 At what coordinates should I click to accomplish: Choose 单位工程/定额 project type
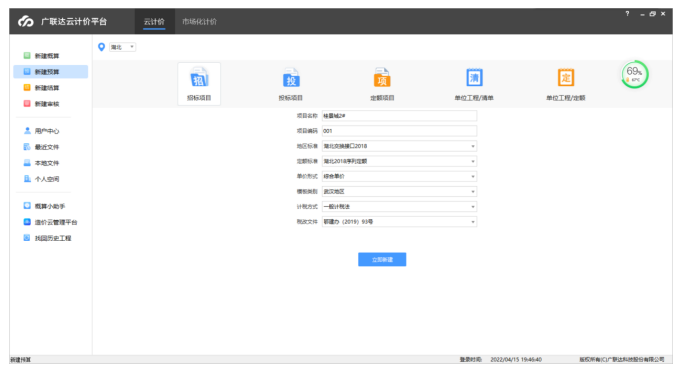(565, 84)
